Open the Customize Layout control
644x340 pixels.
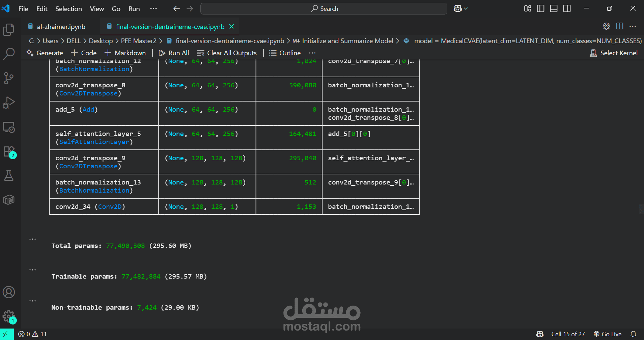(x=528, y=8)
